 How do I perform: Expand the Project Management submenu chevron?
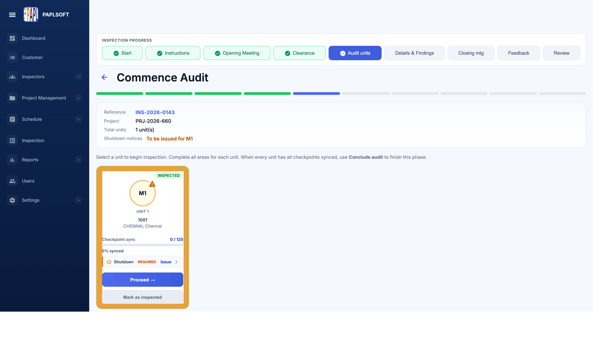tap(78, 98)
